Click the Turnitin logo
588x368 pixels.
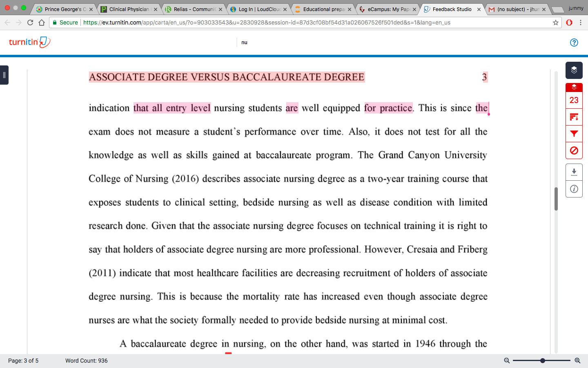[29, 42]
